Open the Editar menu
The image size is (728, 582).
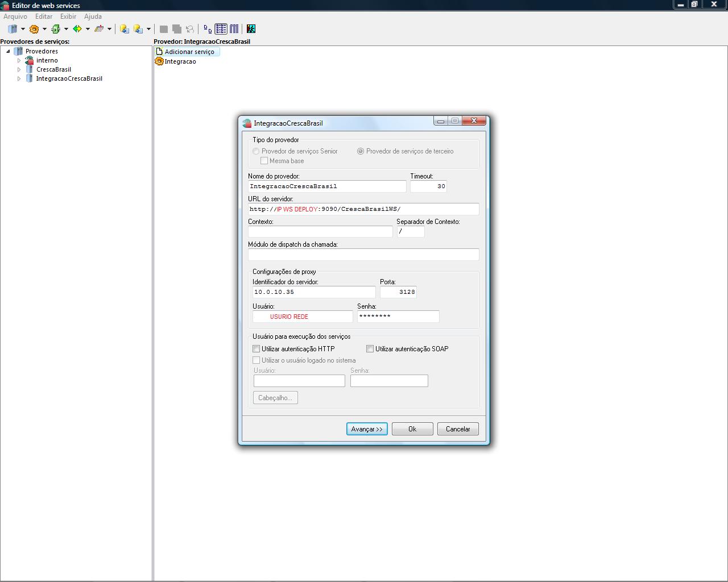pos(44,16)
